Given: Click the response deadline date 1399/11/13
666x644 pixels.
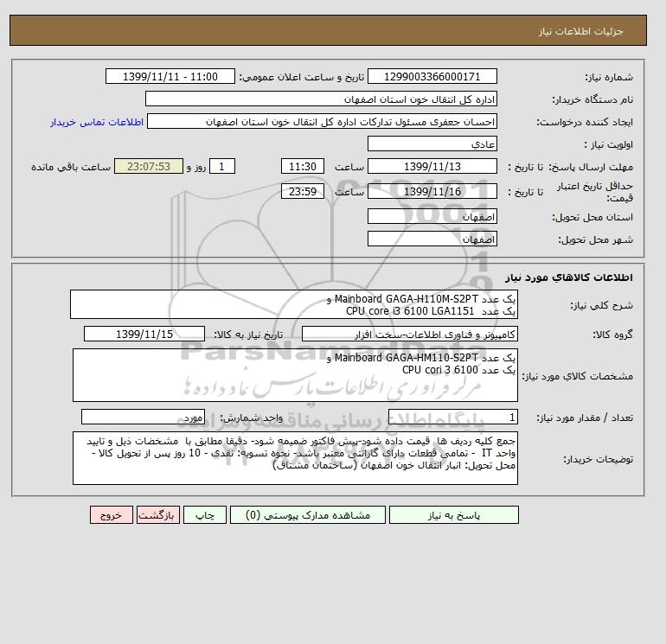Looking at the screenshot, I should tap(432, 167).
